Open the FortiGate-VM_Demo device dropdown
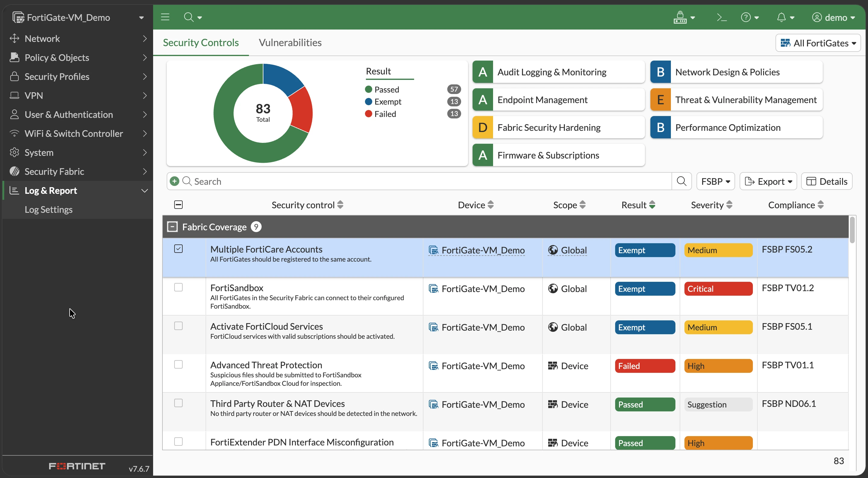This screenshot has width=868, height=478. (x=78, y=17)
